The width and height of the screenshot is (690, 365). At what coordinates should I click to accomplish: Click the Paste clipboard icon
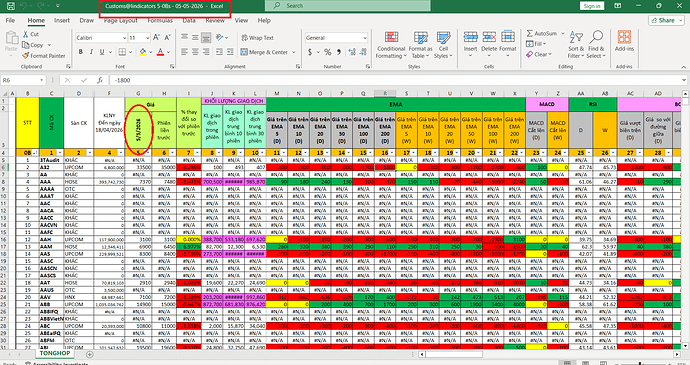coord(11,37)
